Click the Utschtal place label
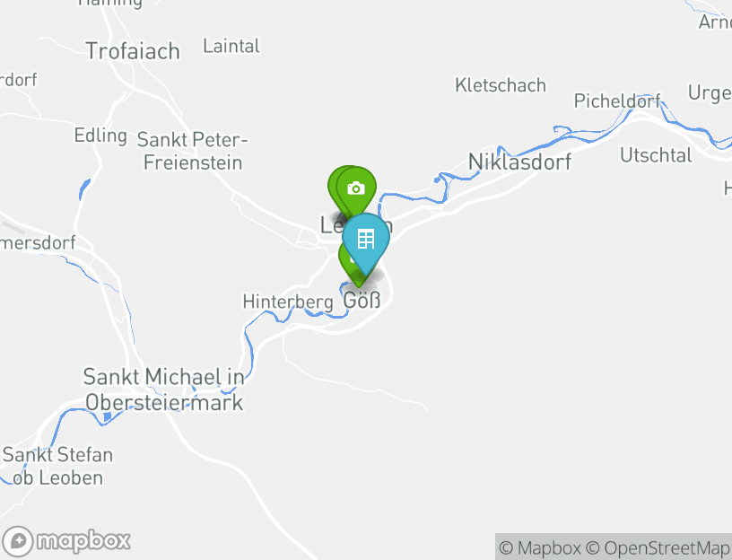Image resolution: width=732 pixels, height=560 pixels. coord(656,155)
